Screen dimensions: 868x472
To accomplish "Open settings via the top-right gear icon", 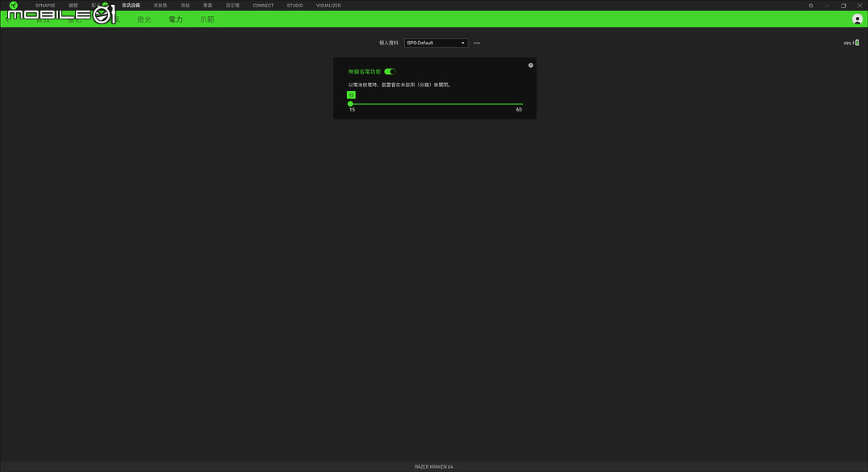I will (811, 6).
